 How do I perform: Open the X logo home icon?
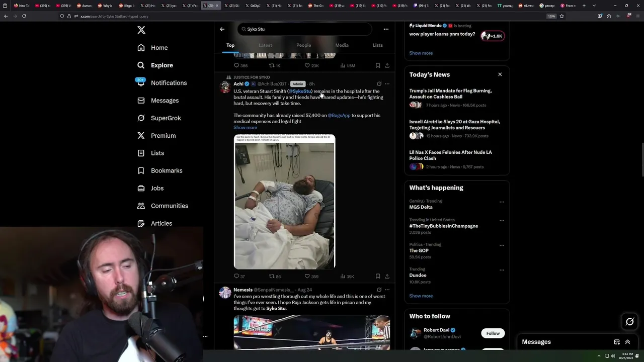(x=141, y=30)
